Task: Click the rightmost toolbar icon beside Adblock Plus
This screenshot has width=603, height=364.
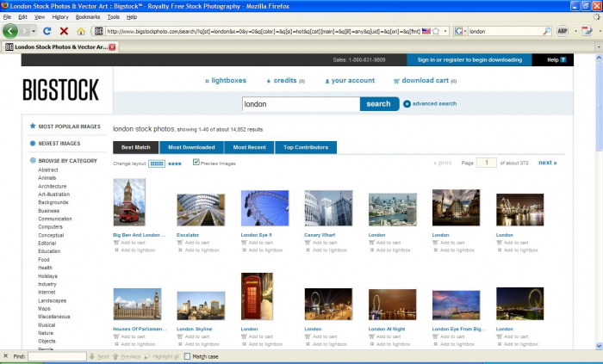Action: [587, 31]
